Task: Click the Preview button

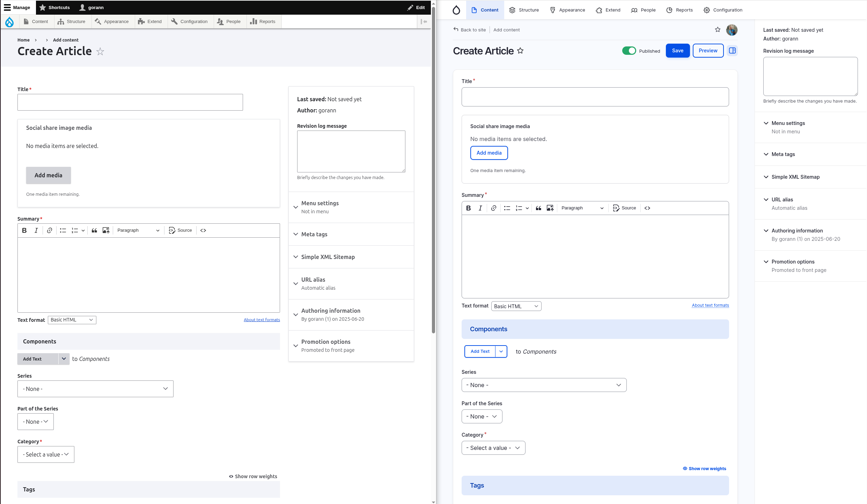Action: coord(708,51)
